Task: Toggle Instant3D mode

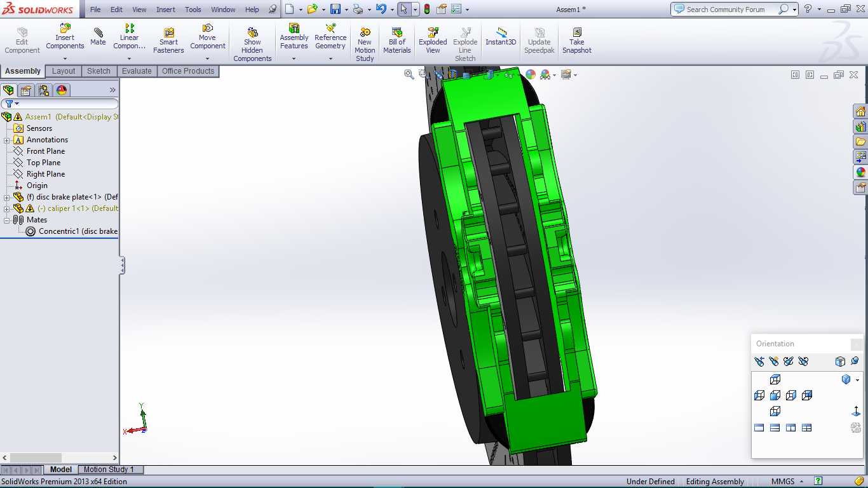Action: tap(501, 37)
